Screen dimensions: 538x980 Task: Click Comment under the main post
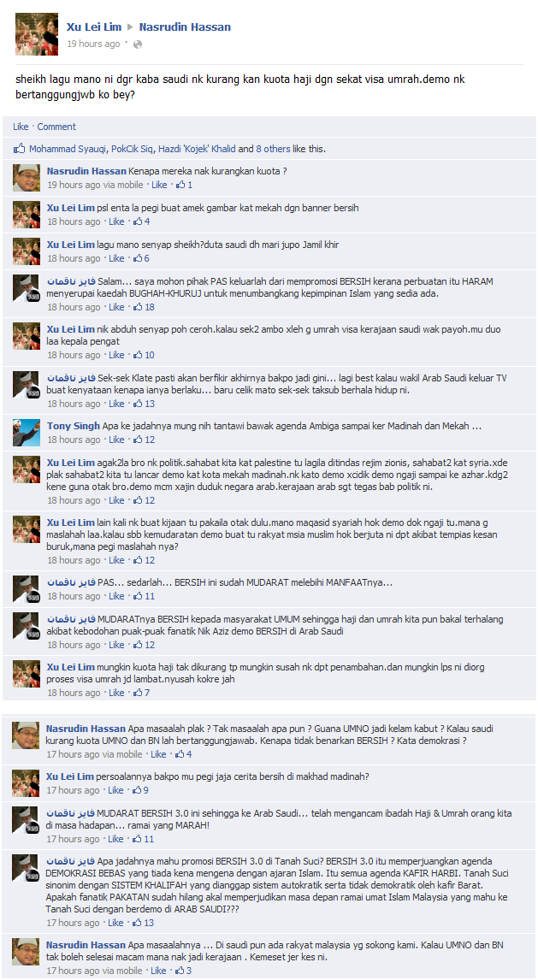point(56,127)
